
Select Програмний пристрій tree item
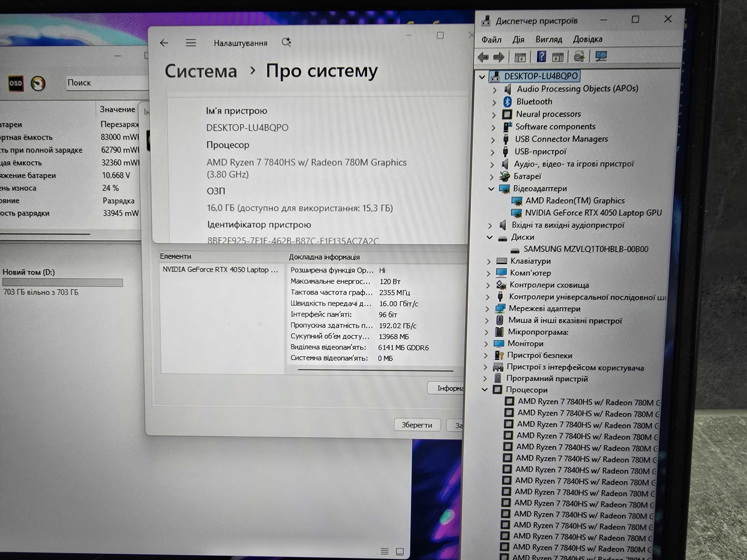click(x=547, y=379)
